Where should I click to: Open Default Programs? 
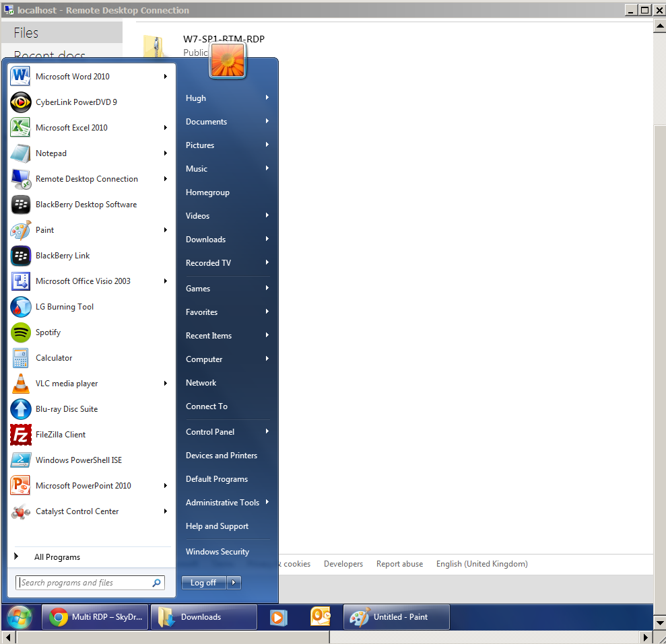point(228,479)
